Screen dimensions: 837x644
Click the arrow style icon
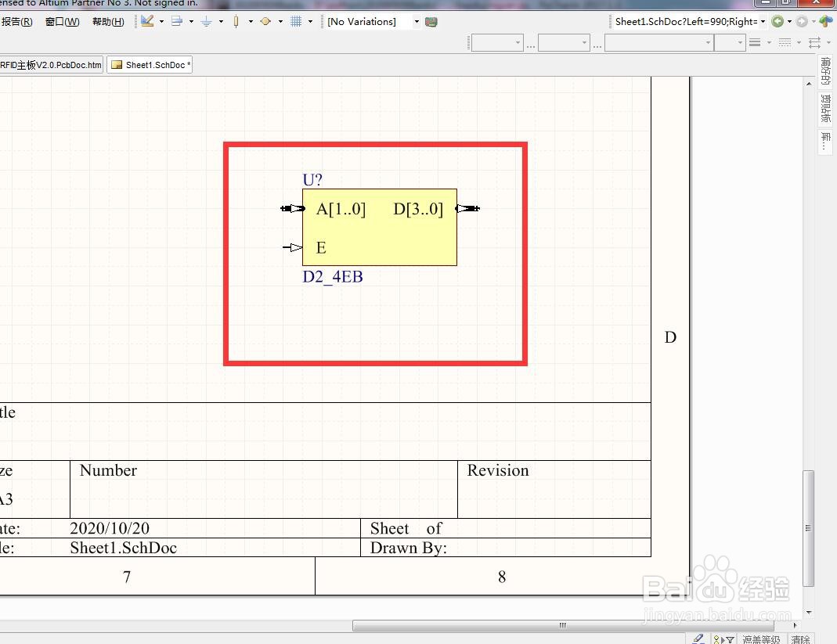(814, 43)
